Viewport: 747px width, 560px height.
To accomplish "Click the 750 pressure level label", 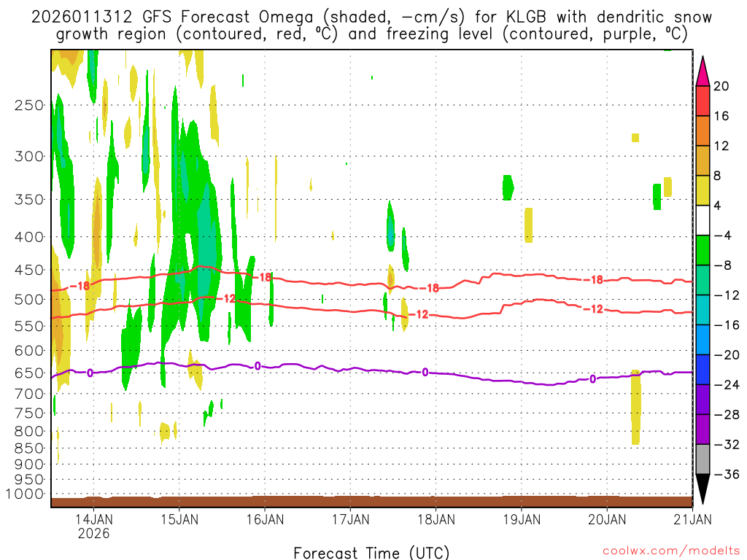I will (x=29, y=413).
